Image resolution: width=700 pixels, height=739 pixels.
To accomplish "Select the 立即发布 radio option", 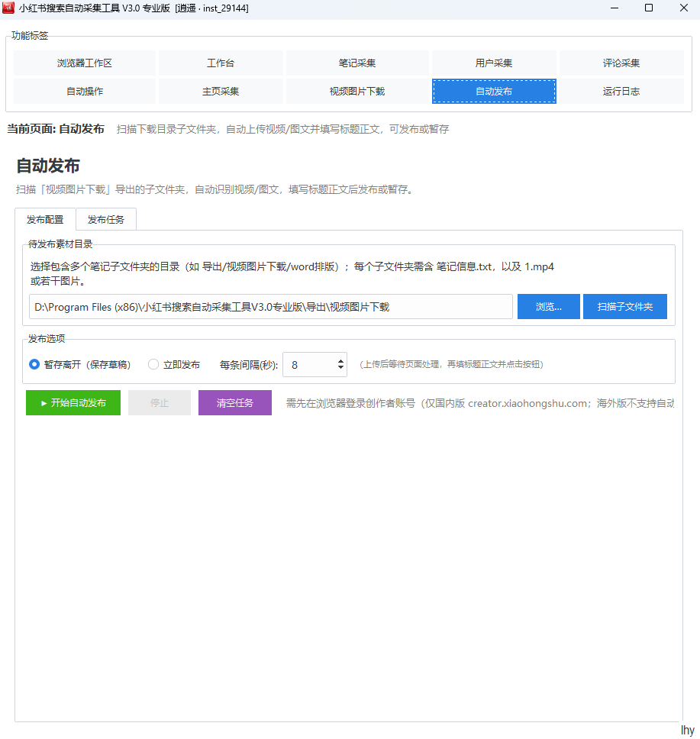I will (x=174, y=365).
